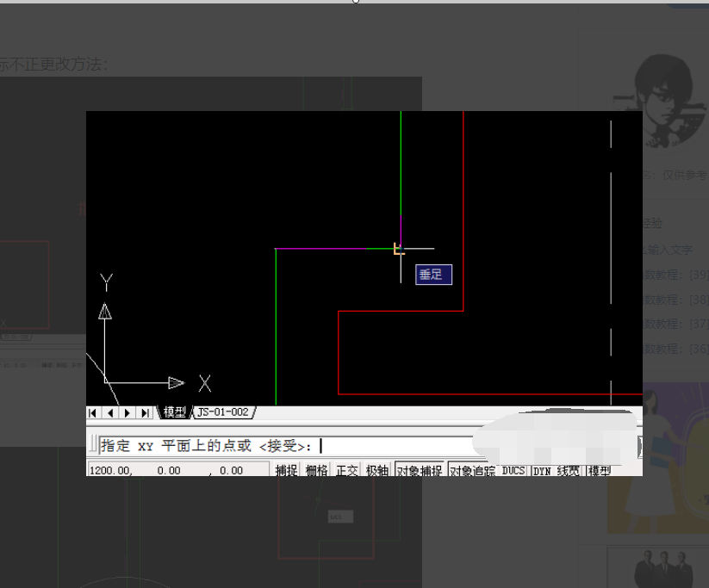
Task: Click the command line grip handle
Action: pyautogui.click(x=93, y=445)
